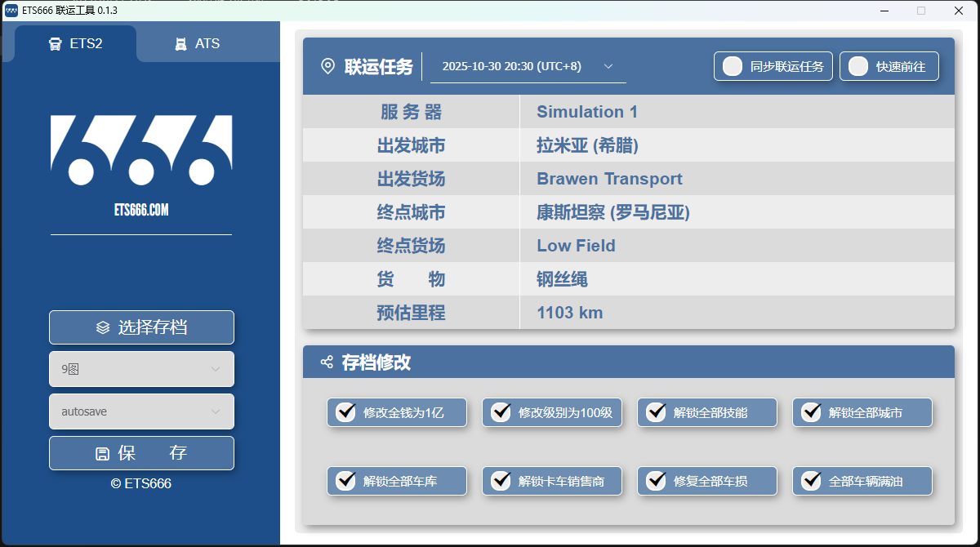
Task: Click the © ETS666 footer text
Action: coord(141,483)
